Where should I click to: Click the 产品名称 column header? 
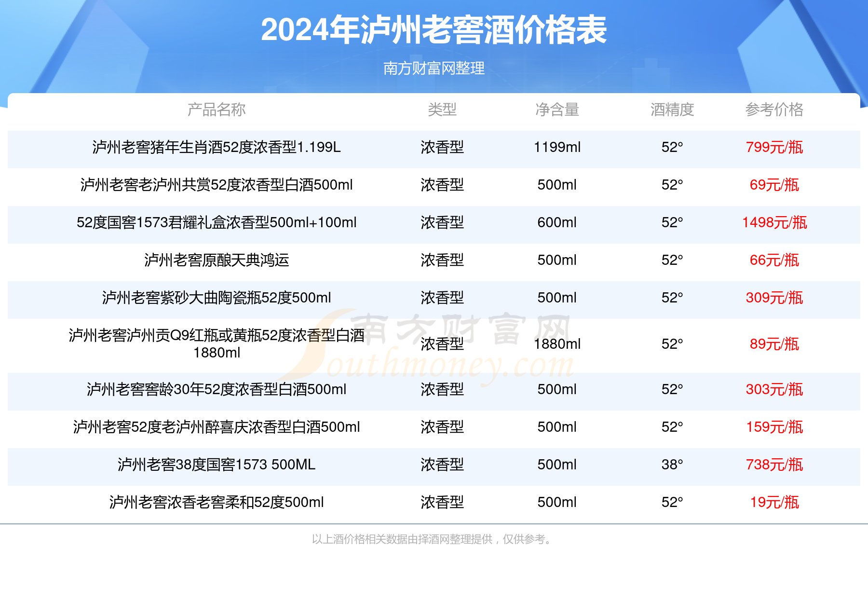click(x=217, y=110)
